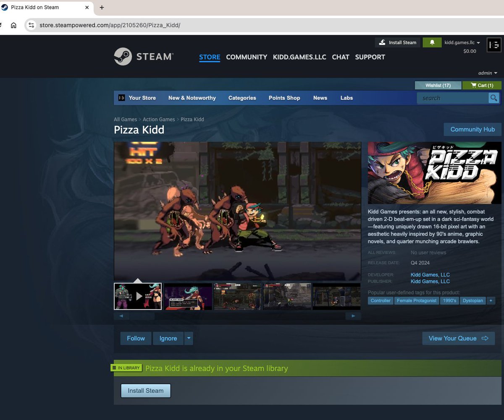Open a new browser tab
The image size is (504, 420).
[x=102, y=8]
